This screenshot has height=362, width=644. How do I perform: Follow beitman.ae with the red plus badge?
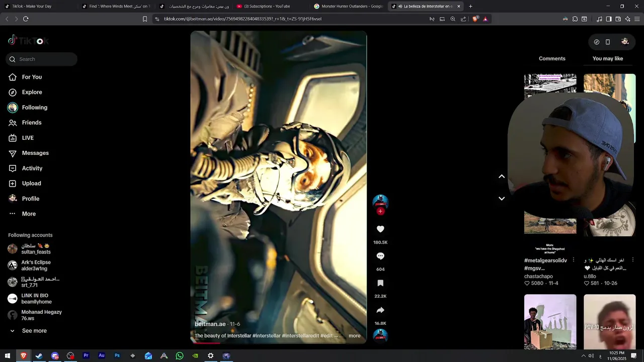tap(380, 211)
